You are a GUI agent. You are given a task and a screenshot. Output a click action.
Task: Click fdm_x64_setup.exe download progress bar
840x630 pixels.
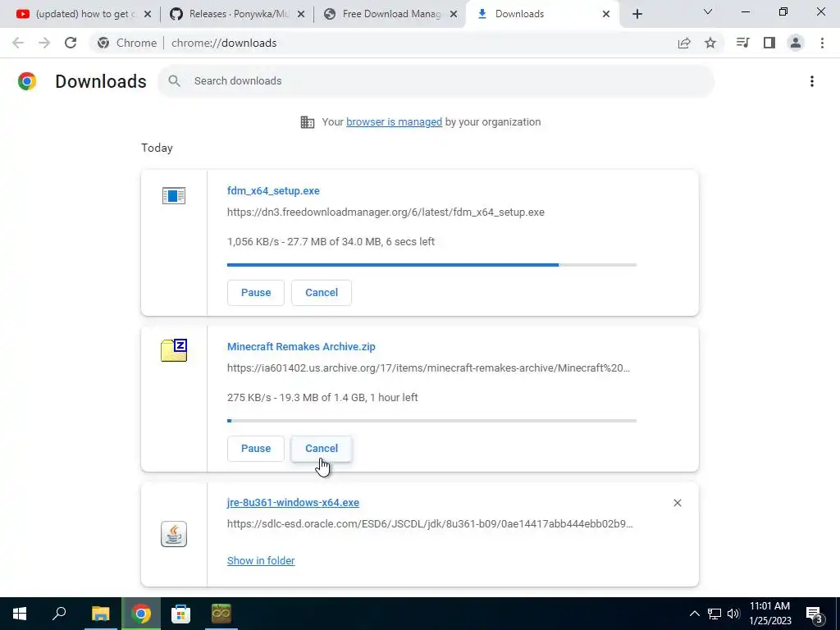point(431,265)
